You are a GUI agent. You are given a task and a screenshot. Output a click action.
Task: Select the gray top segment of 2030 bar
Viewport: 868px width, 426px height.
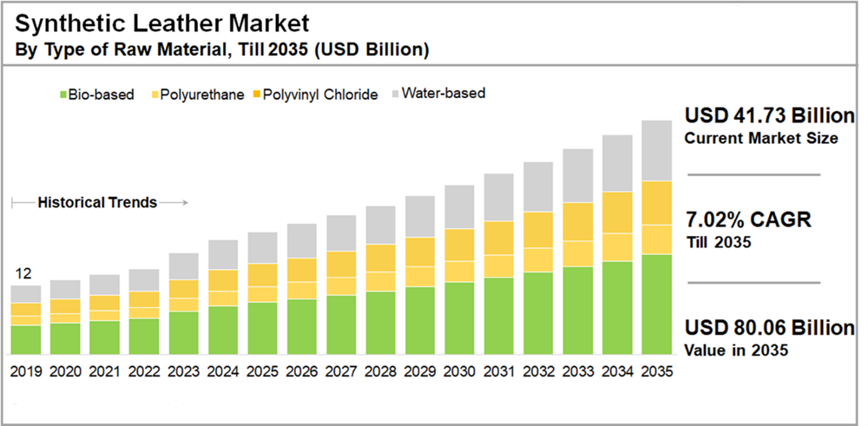(459, 206)
